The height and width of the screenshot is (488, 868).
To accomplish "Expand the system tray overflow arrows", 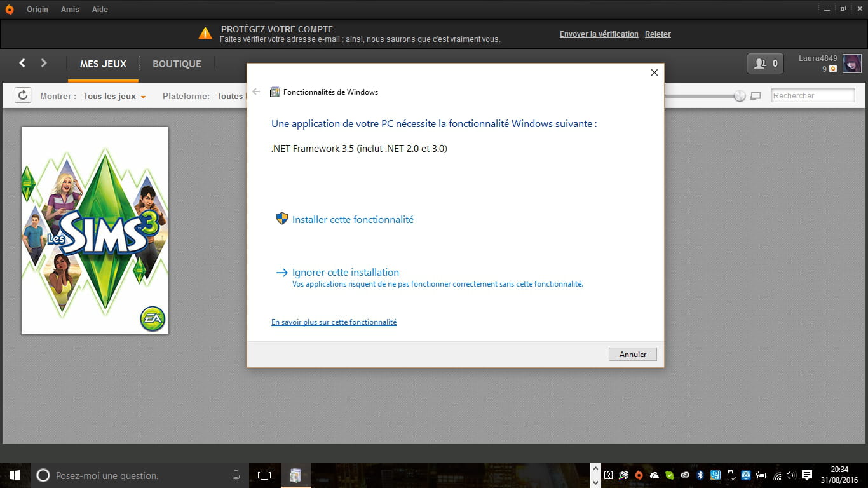I will pos(595,475).
